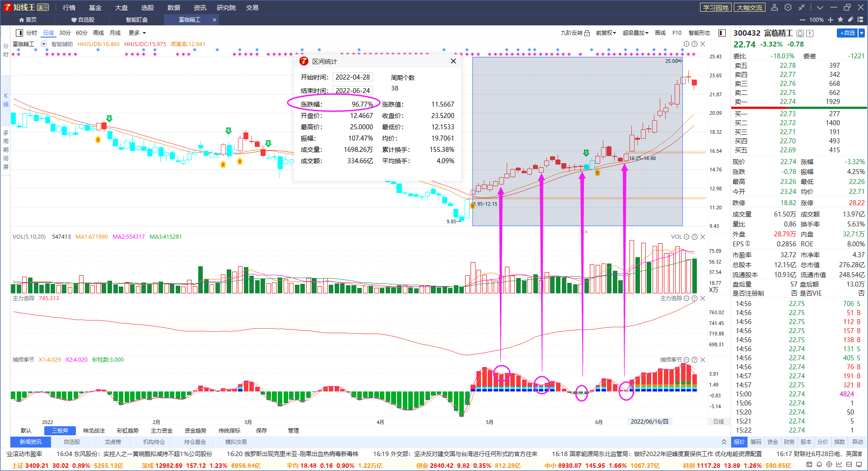Open 捕捞季节 panel help icon
Screen dimensions: 868x471
tap(695, 360)
